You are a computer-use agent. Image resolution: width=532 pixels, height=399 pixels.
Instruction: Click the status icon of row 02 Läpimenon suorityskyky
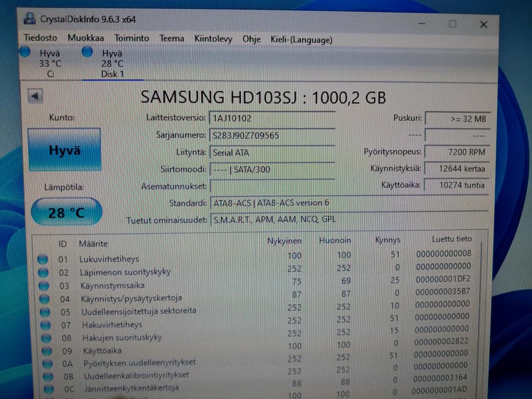(x=43, y=273)
